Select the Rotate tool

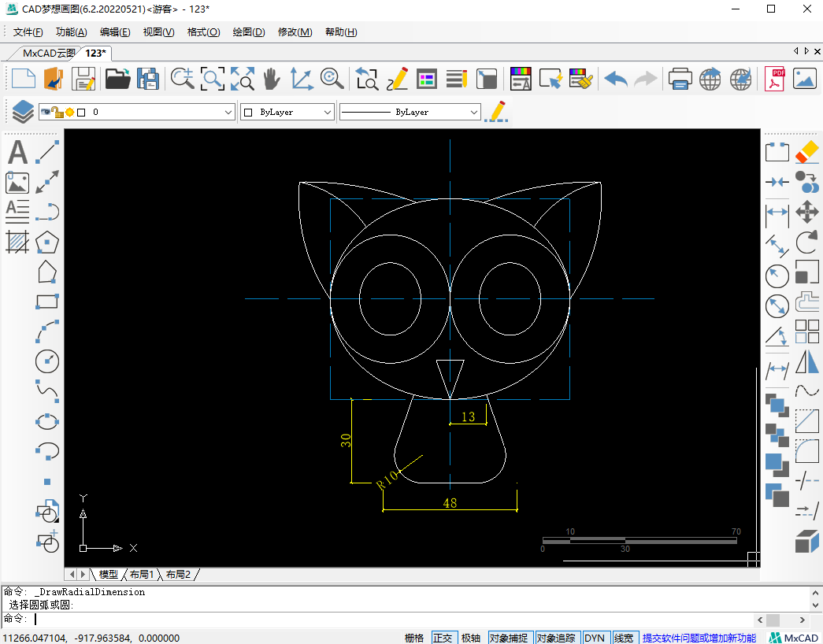[x=806, y=242]
